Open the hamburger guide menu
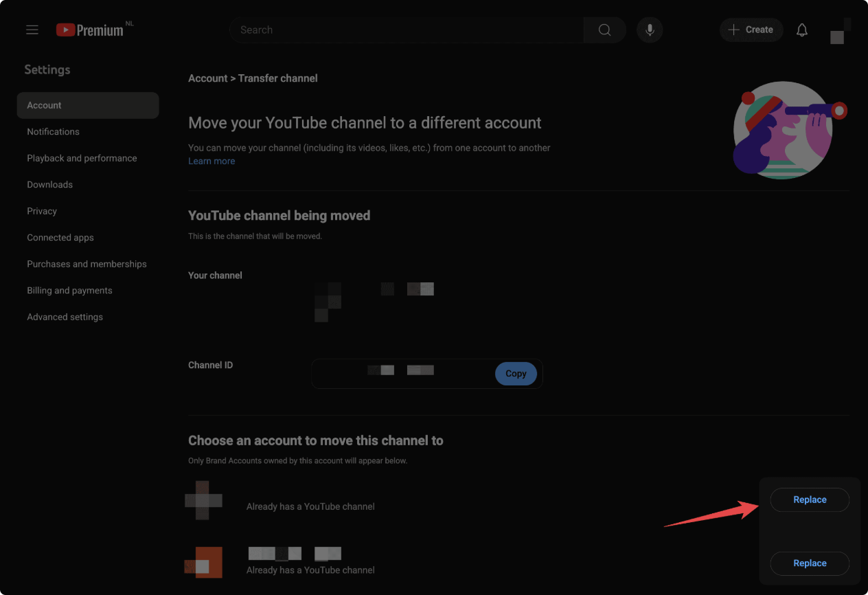The image size is (868, 595). pos(32,30)
